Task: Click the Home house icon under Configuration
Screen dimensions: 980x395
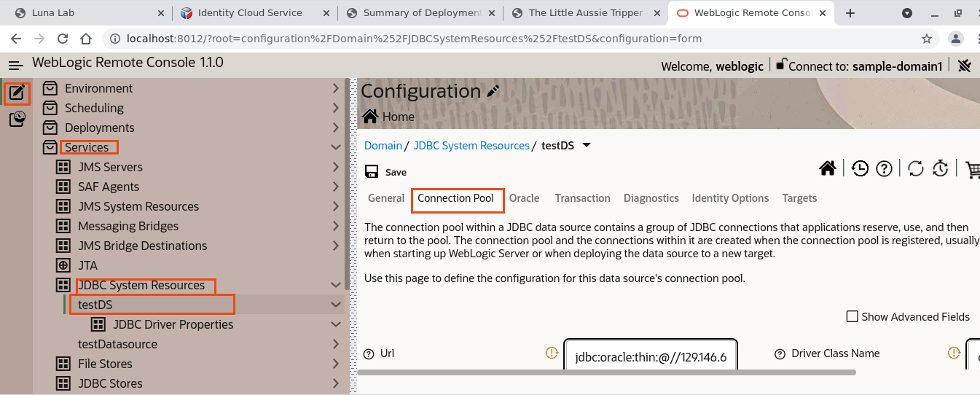Action: 370,117
